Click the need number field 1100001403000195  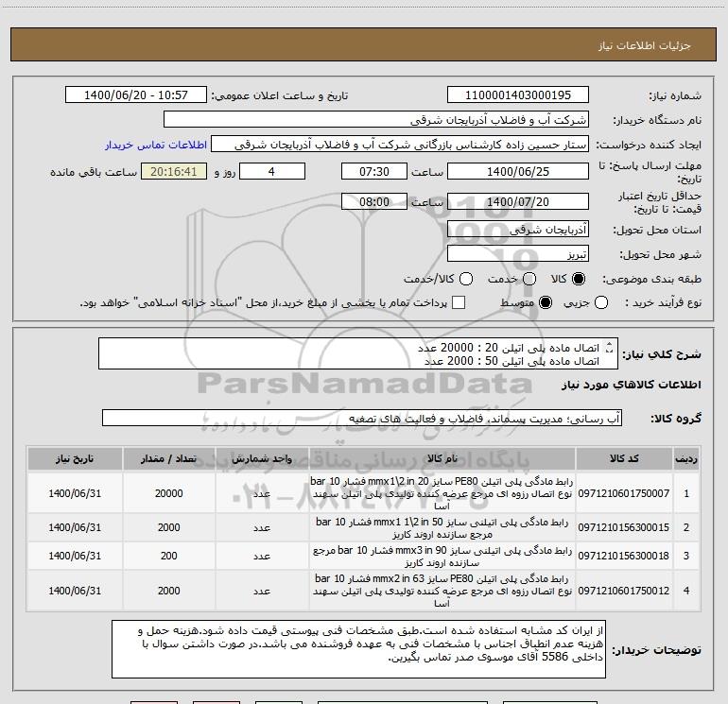[x=518, y=95]
